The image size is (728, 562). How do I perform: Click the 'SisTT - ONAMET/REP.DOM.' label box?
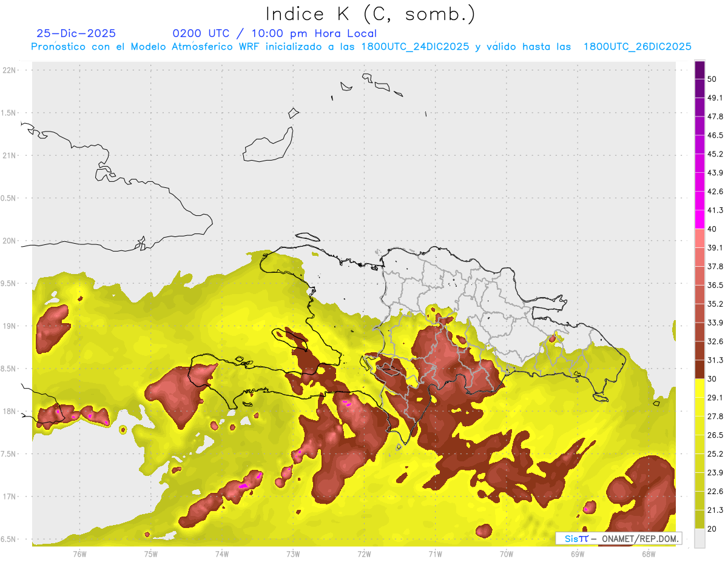618,538
